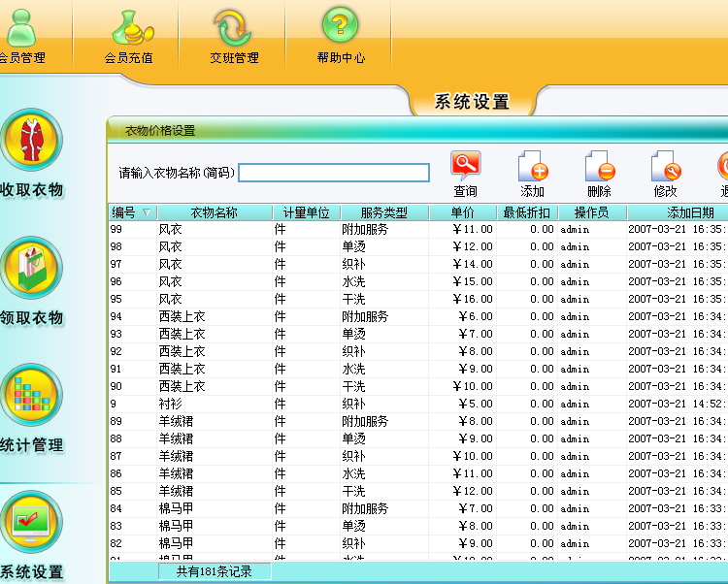Sort by 编号 column header arrow

click(x=147, y=212)
